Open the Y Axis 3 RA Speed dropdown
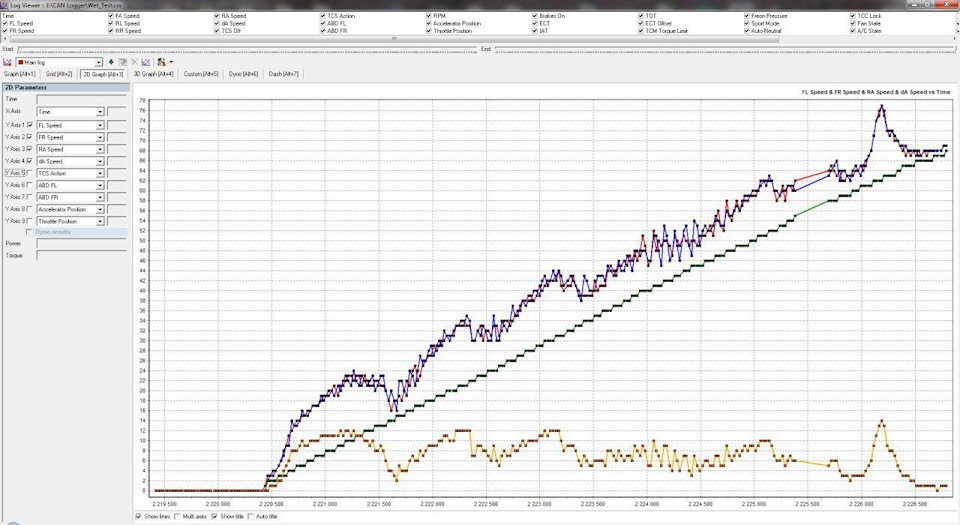960x525 pixels. (100, 149)
